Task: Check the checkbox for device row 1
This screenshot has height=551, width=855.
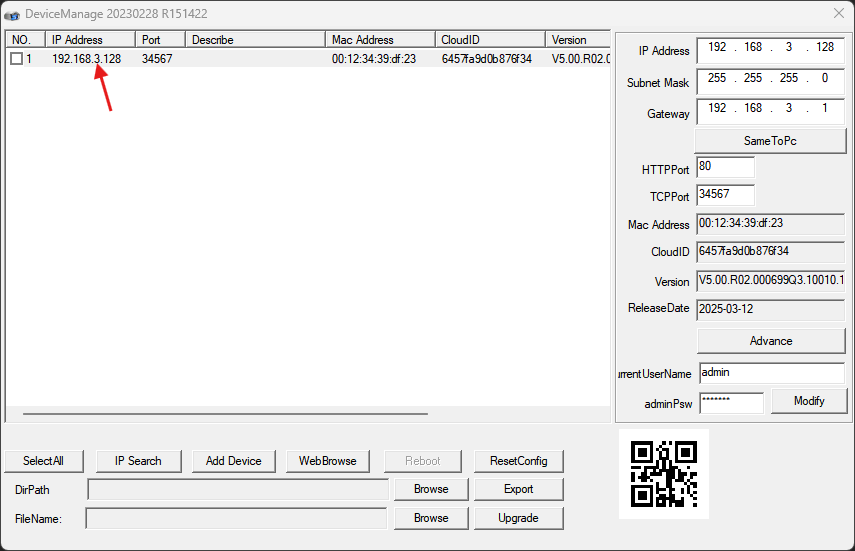Action: click(16, 59)
